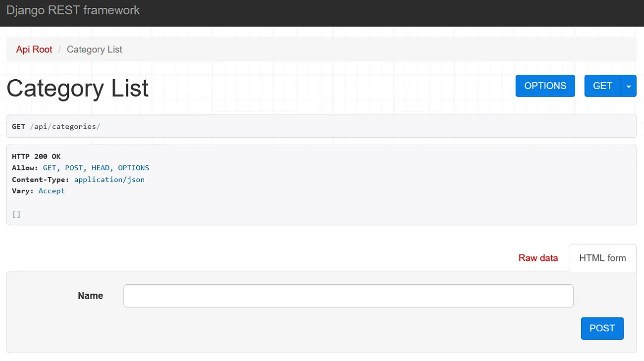
Task: Select the application/json Content-Type value
Action: [109, 179]
